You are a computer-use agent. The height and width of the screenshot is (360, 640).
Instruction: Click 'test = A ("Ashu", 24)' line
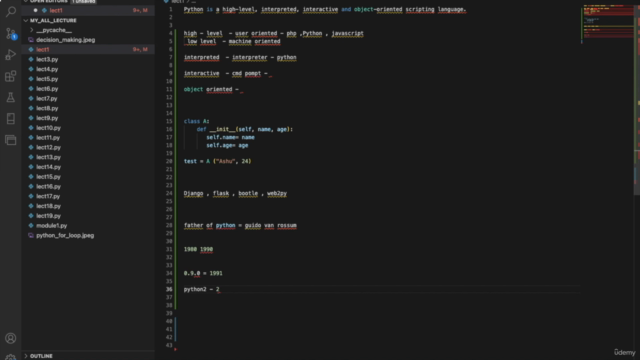coord(218,161)
